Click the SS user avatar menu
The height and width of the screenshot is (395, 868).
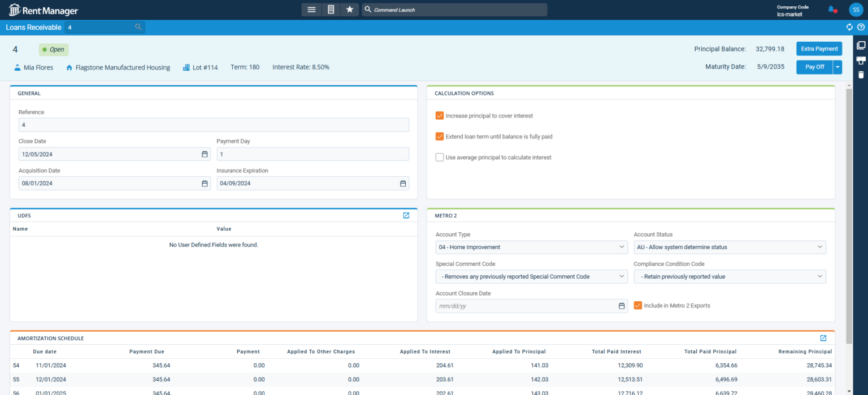(x=856, y=10)
